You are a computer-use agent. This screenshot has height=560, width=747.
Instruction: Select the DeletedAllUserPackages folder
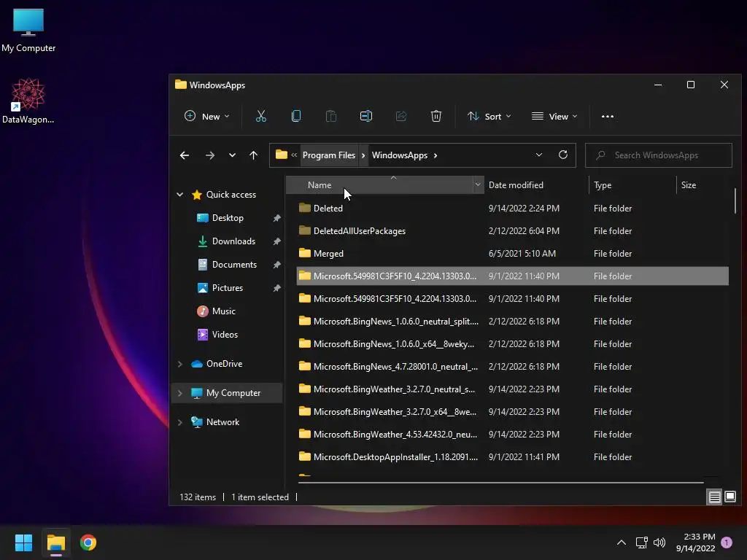tap(513, 231)
